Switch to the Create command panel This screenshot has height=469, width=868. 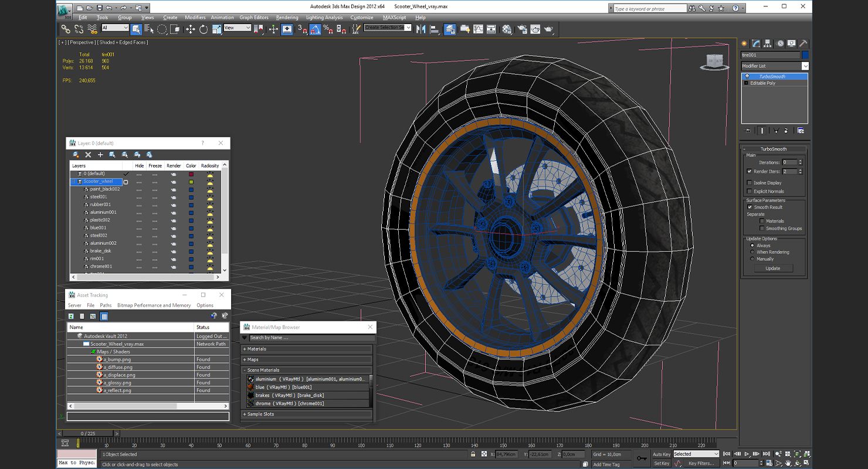pos(744,43)
